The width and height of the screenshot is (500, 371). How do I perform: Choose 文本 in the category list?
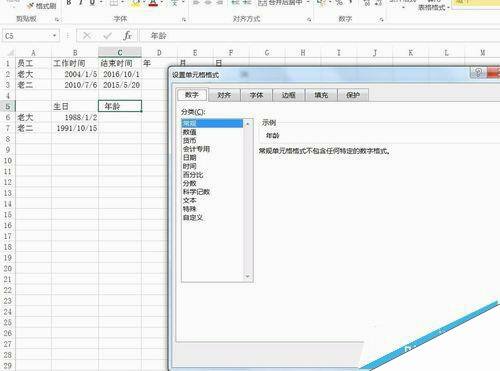click(189, 200)
